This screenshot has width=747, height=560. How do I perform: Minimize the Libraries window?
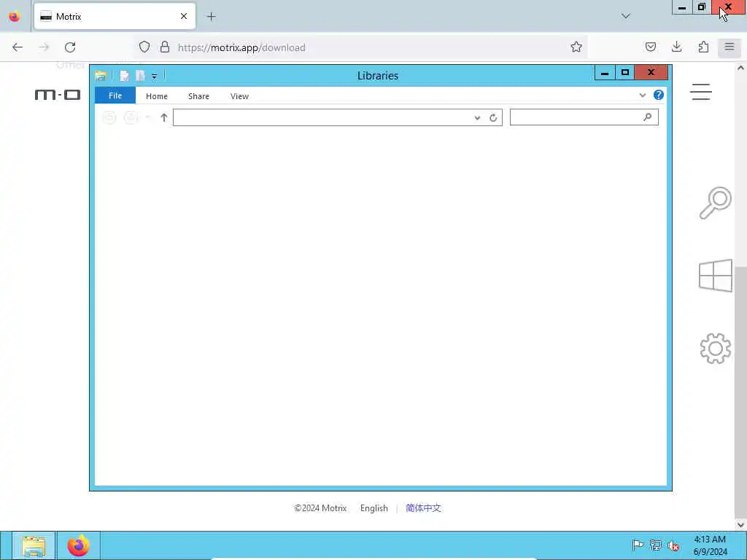[604, 73]
